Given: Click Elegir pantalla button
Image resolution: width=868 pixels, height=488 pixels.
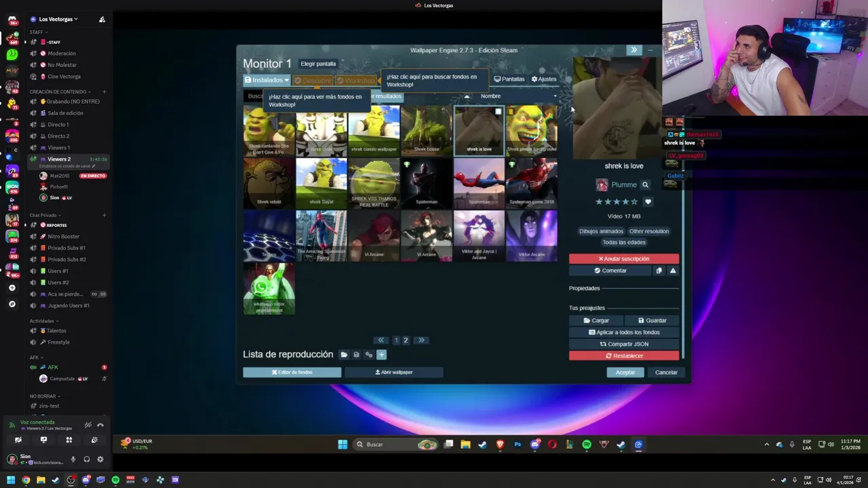Looking at the screenshot, I should [318, 64].
